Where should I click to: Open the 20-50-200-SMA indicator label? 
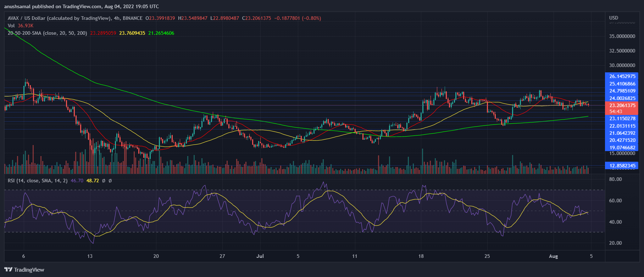47,33
